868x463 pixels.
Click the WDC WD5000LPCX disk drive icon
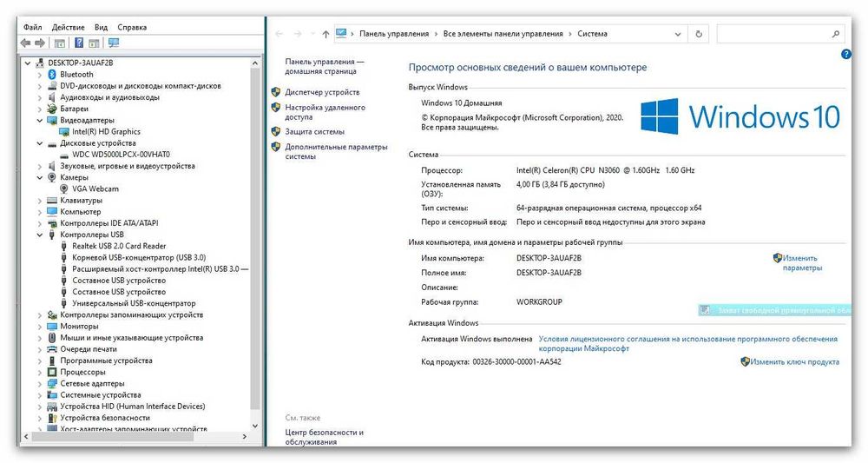64,155
